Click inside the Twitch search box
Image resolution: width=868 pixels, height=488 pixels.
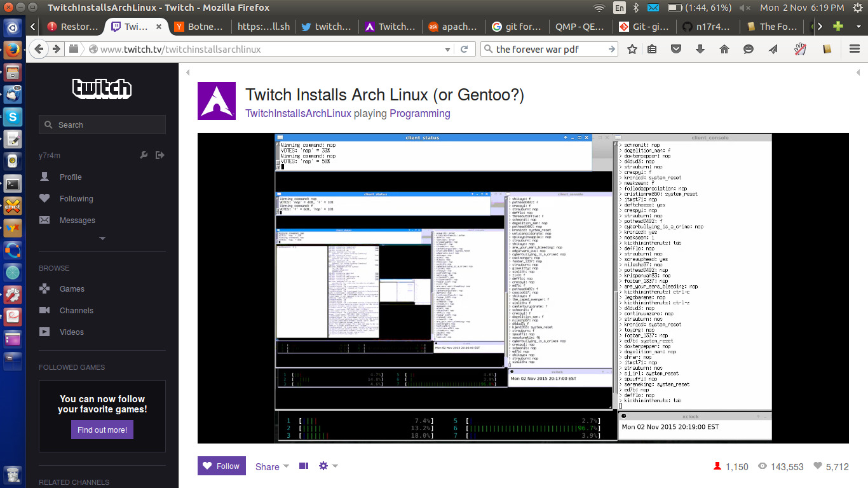tap(102, 125)
